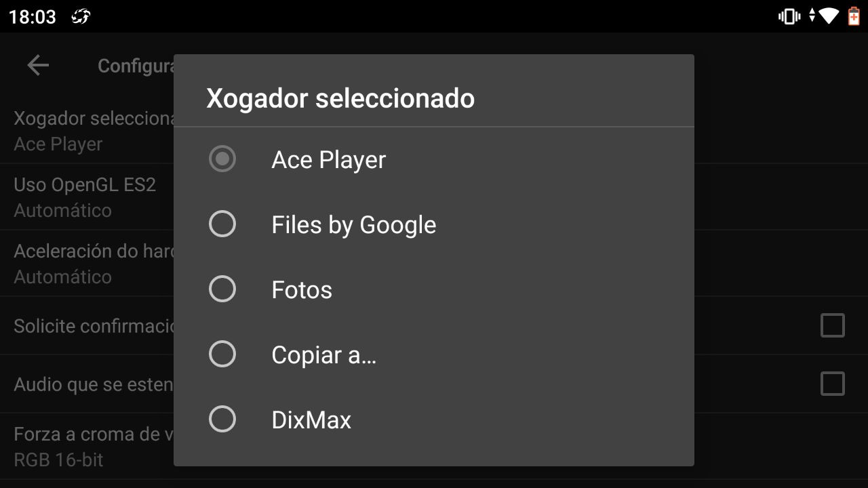
Task: Open the Forza a croma RGB 16-bit setting
Action: 87,447
